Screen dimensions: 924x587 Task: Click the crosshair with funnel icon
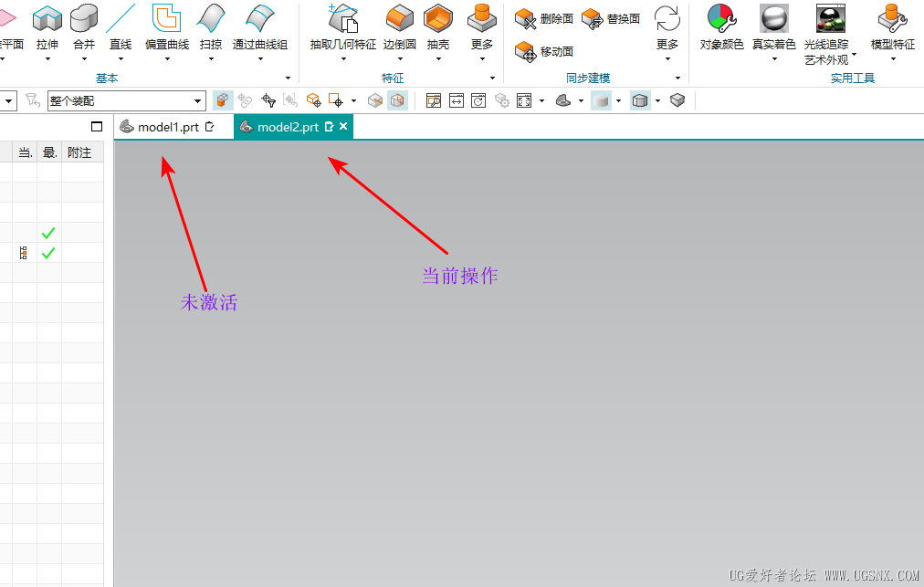point(268,100)
